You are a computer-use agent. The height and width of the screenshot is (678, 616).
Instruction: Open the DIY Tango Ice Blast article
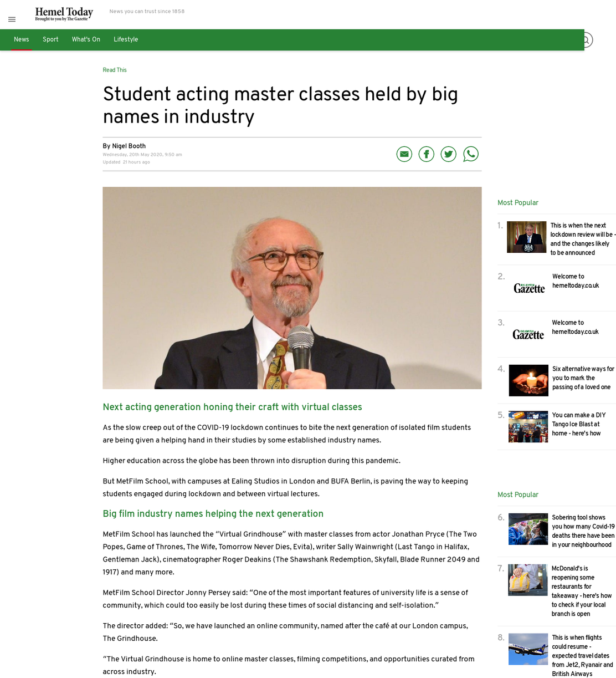tap(579, 424)
